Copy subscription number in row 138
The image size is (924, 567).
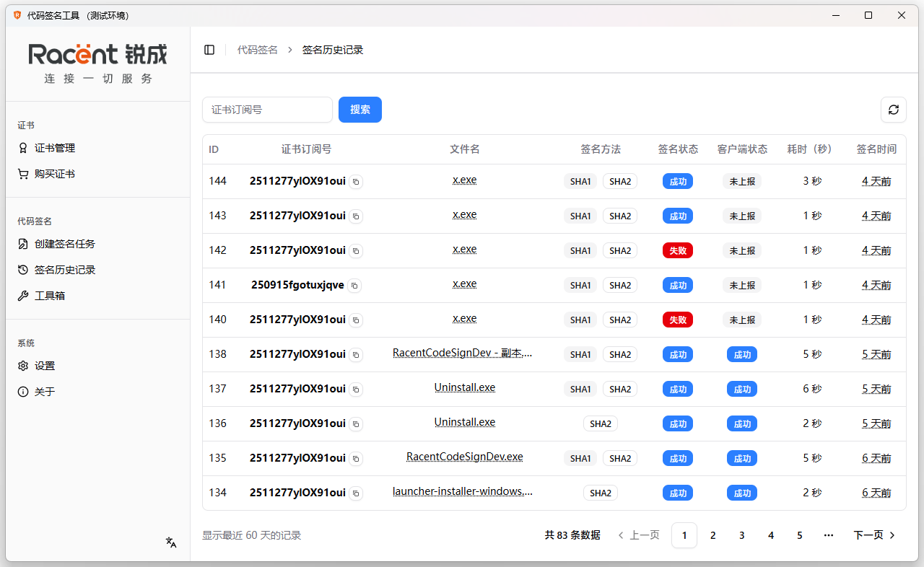(356, 355)
